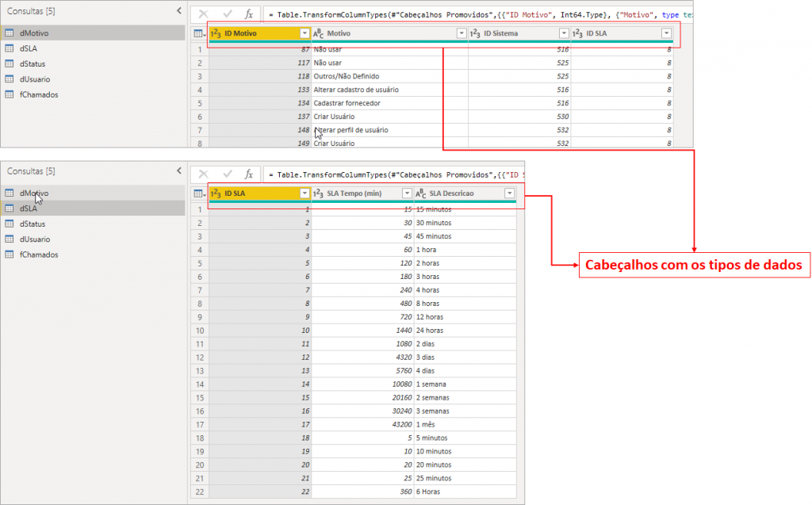This screenshot has height=505, width=812.
Task: Select fChamados query in top list
Action: click(x=93, y=94)
